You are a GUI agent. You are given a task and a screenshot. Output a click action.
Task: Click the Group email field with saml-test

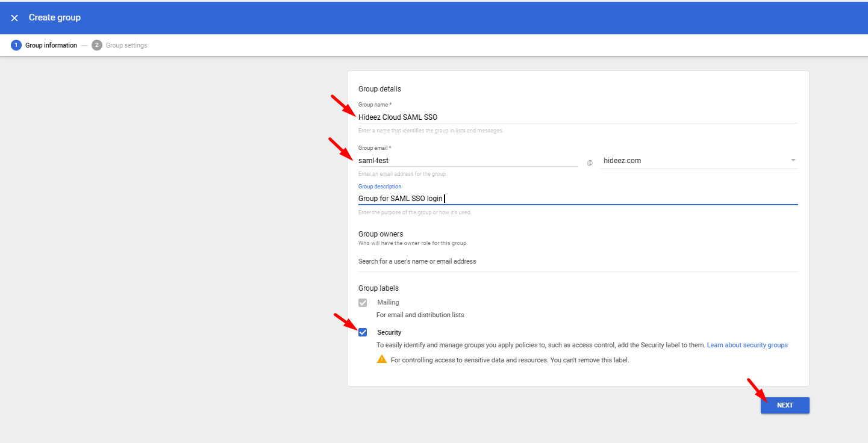point(467,161)
